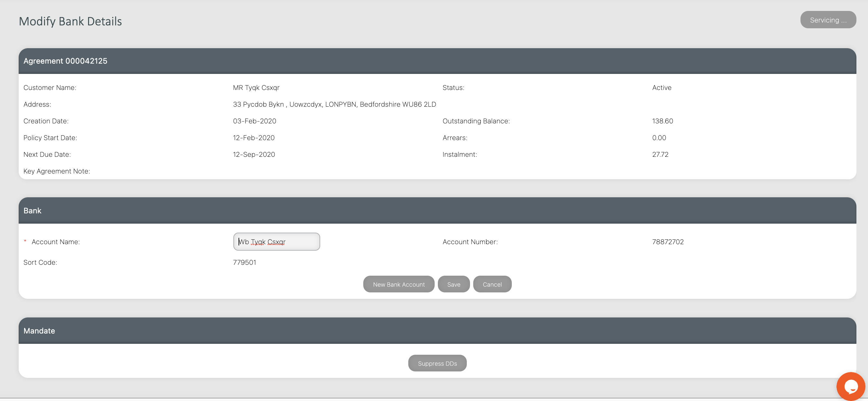The image size is (868, 401).
Task: Select customer name MR Tyqk Csxqr
Action: [256, 87]
